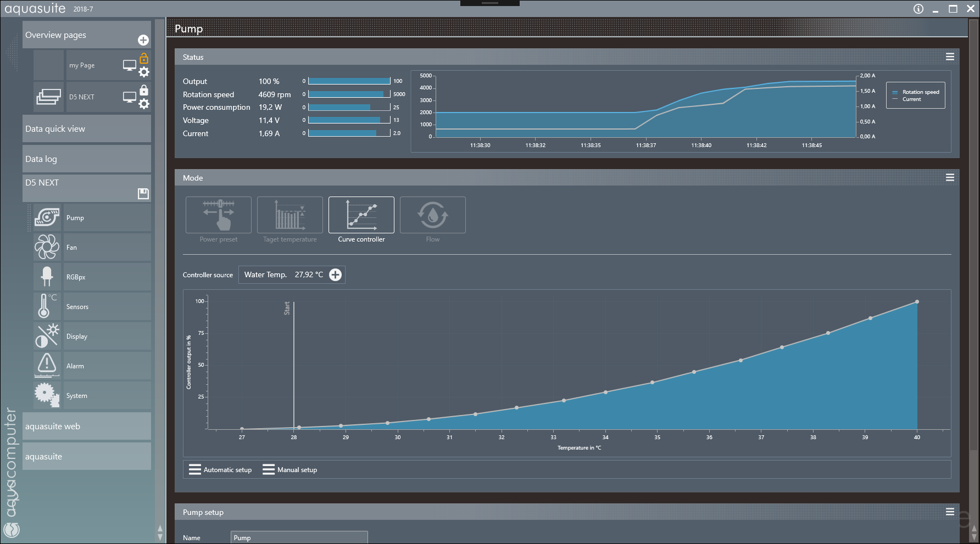This screenshot has width=980, height=544.
Task: Select Curve controller mode
Action: coord(361,215)
